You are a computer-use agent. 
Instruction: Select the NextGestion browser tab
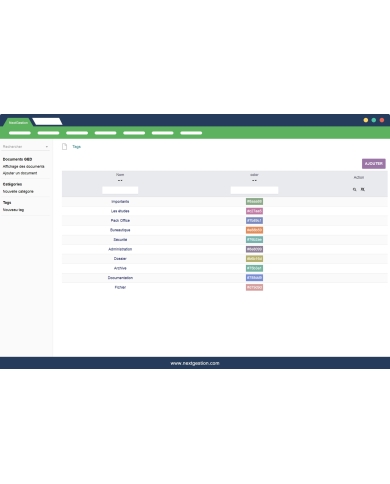tap(18, 122)
